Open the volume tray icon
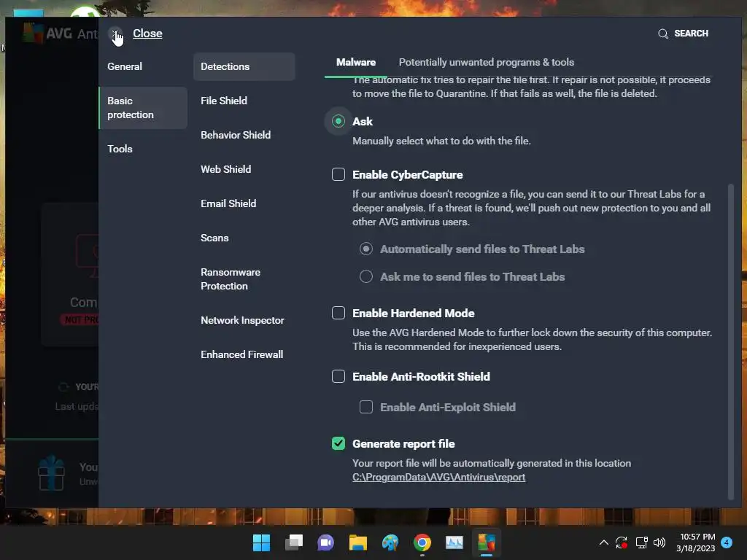 click(x=659, y=542)
